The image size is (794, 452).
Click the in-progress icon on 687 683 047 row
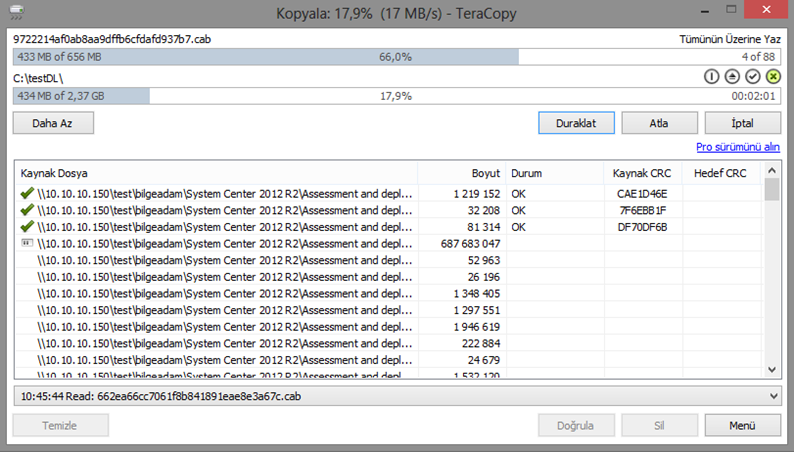(x=27, y=243)
